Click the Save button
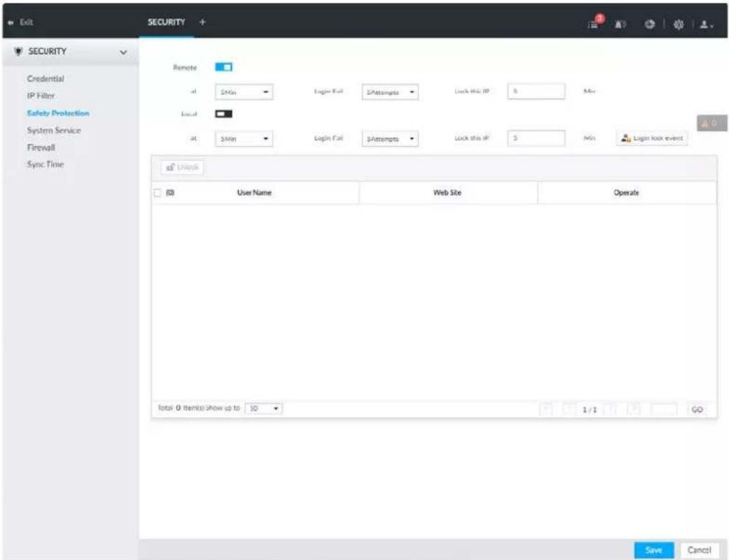The height and width of the screenshot is (560, 729). (653, 550)
